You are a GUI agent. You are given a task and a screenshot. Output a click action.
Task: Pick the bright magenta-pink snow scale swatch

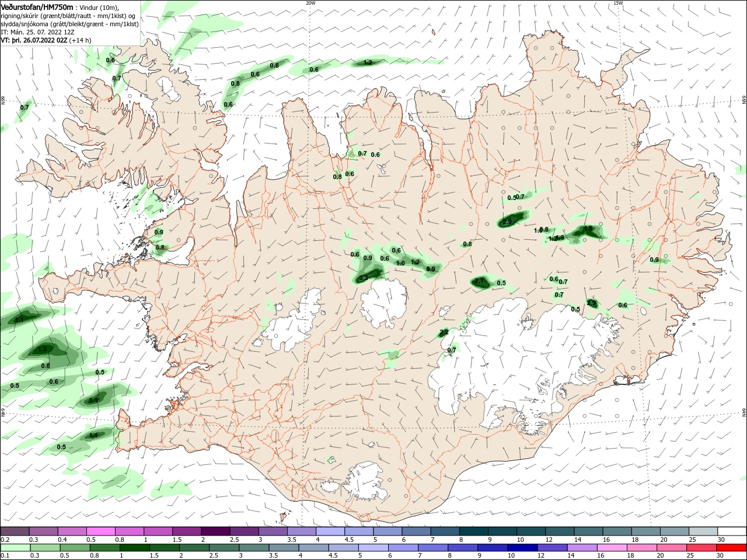[100, 531]
